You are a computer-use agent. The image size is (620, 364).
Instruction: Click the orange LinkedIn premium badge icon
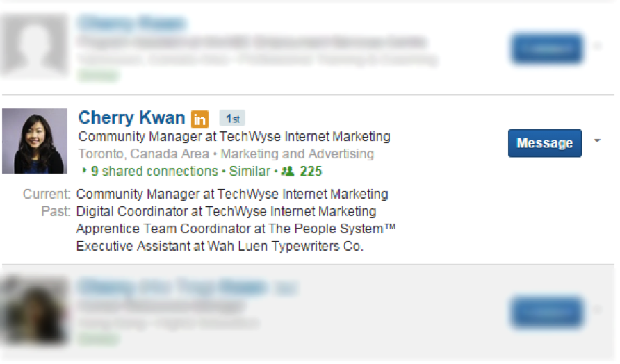(200, 119)
